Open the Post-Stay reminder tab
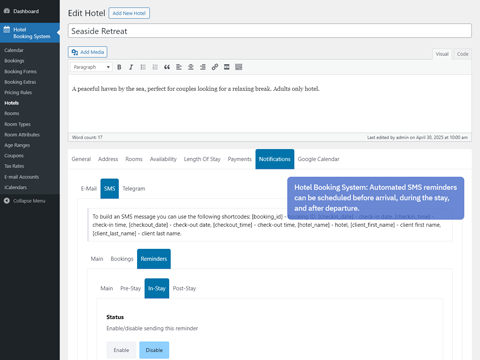The image size is (480, 360). pos(184,288)
